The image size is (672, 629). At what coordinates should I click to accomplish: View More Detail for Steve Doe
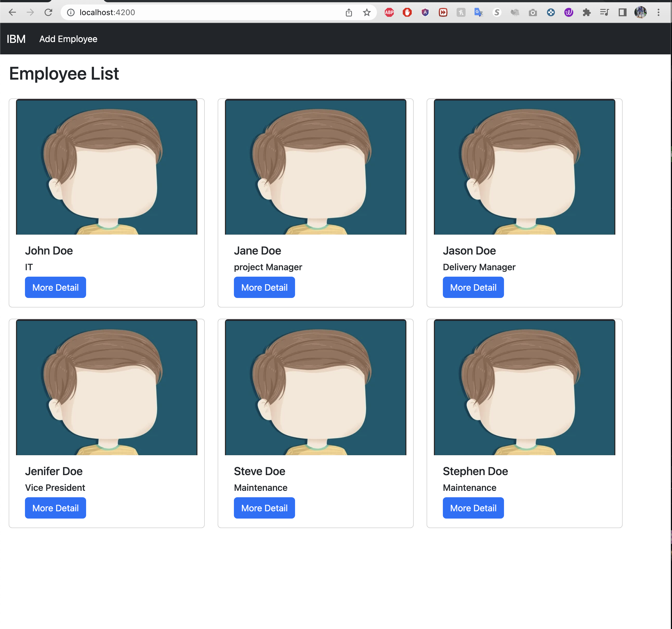[x=264, y=508]
